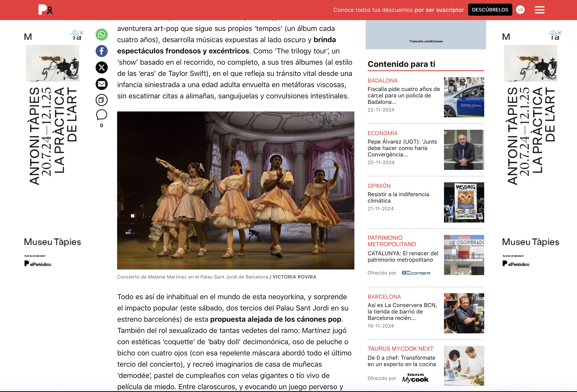Screen dimensions: 577x392
Task: Open Pepe Álvarez portrait thumbnail
Action: click(x=464, y=150)
